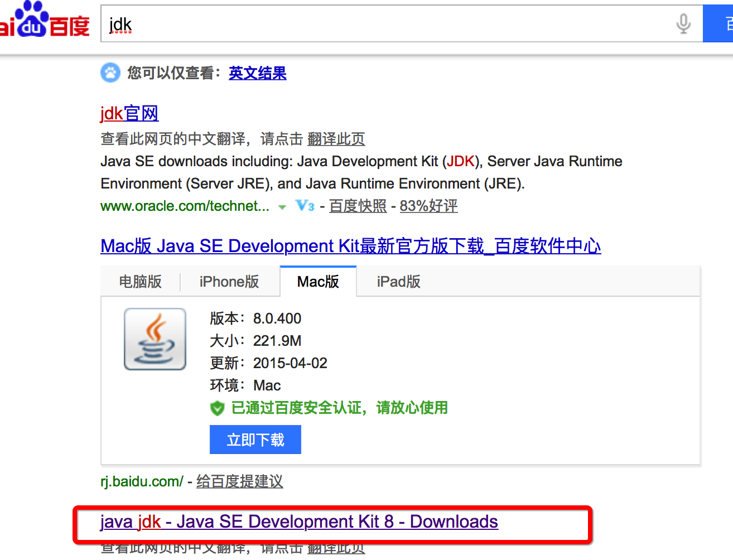Click the Java coffee cup app icon
This screenshot has height=560, width=733.
click(155, 339)
